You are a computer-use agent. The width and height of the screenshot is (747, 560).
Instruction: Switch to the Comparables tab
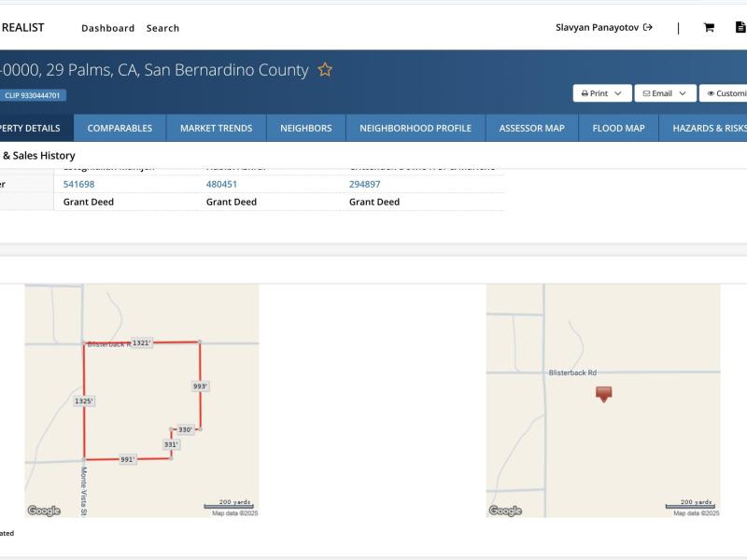(x=120, y=128)
